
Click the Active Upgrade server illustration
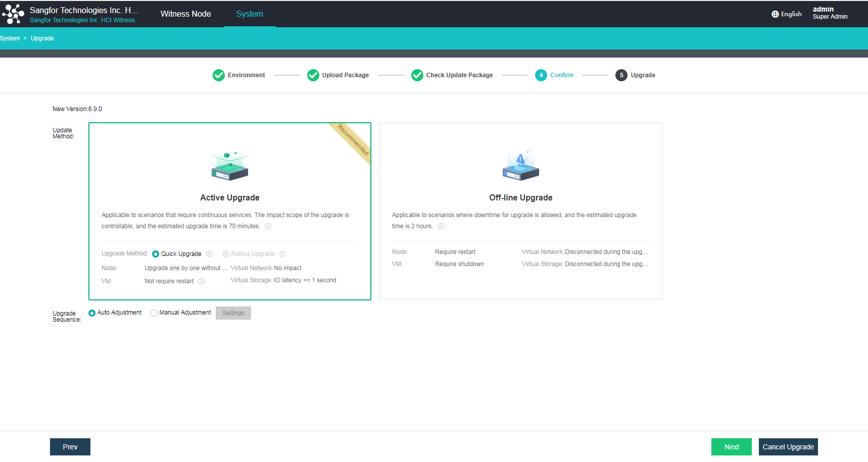(230, 166)
